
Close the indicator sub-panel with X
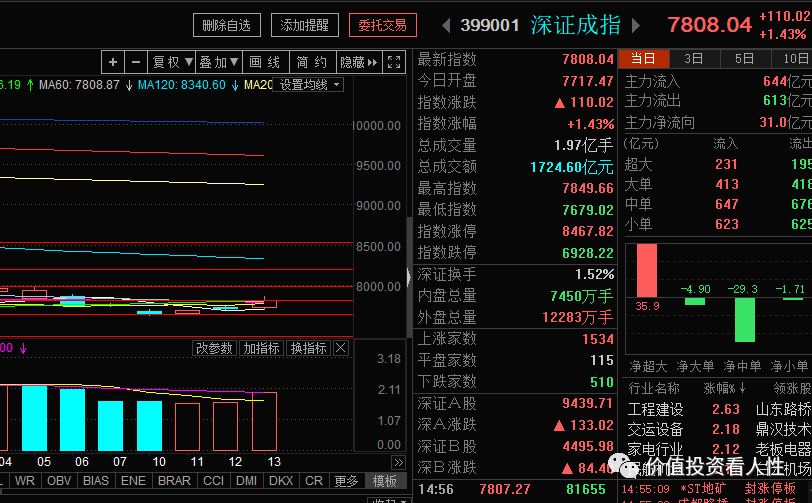[341, 348]
